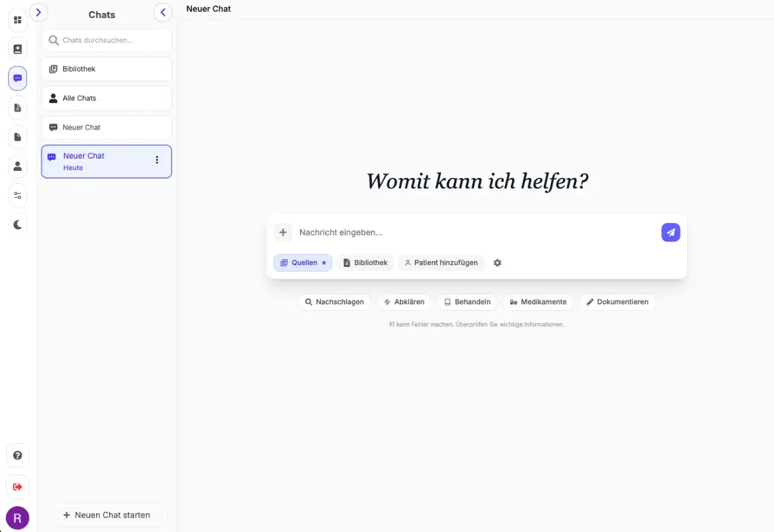
Task: Open the sliders settings sidebar icon
Action: [x=17, y=195]
